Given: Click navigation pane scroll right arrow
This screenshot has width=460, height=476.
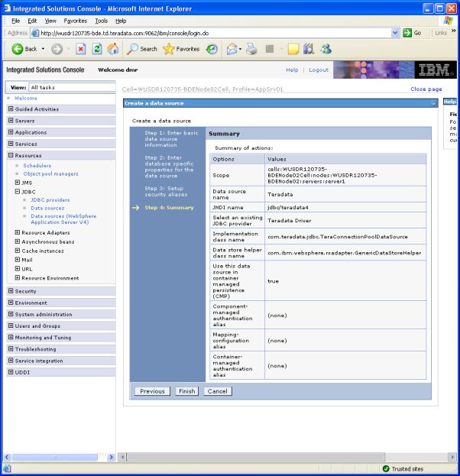Looking at the screenshot, I should point(111,457).
